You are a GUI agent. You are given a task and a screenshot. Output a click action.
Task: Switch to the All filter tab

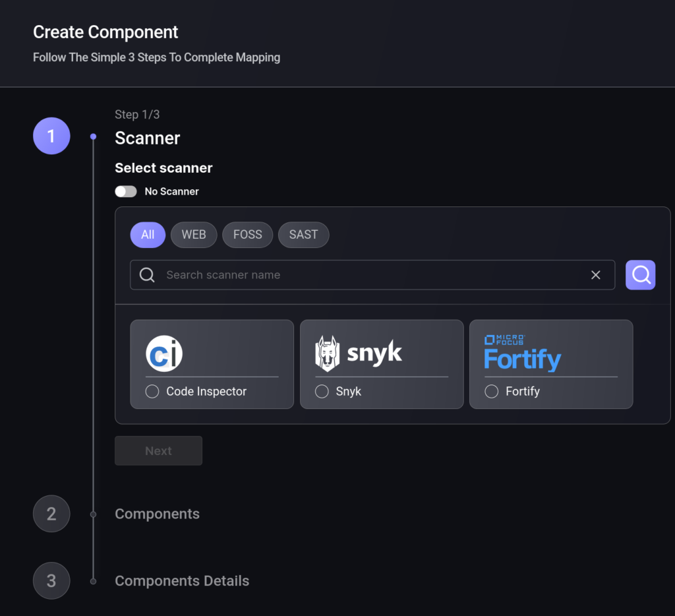pos(148,235)
